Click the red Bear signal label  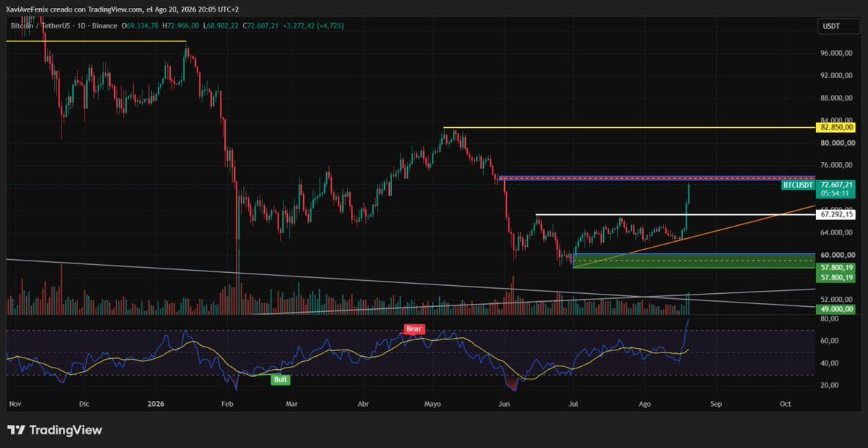point(413,329)
